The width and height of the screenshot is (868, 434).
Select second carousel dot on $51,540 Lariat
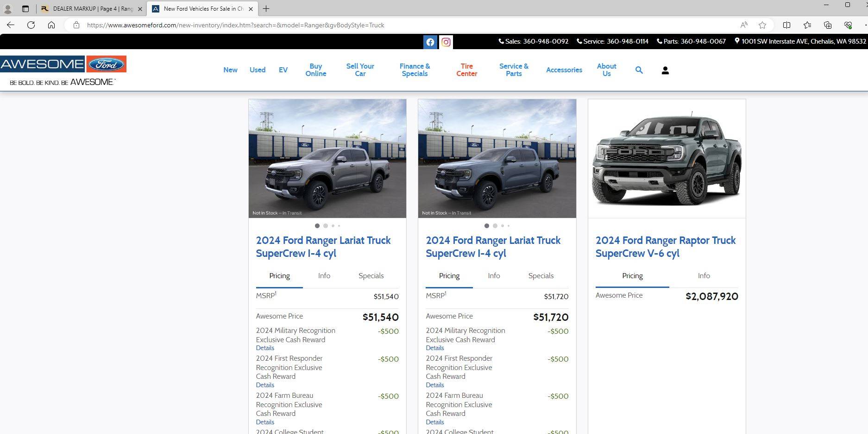(326, 226)
